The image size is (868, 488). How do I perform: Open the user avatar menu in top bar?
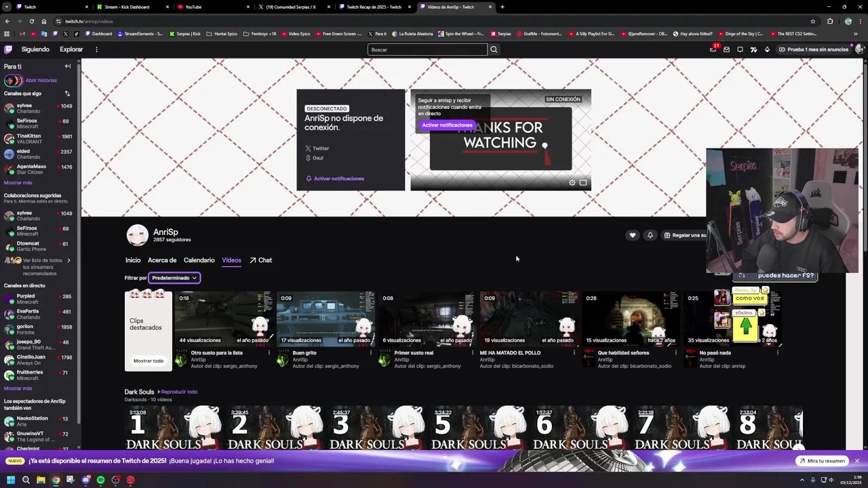[859, 49]
